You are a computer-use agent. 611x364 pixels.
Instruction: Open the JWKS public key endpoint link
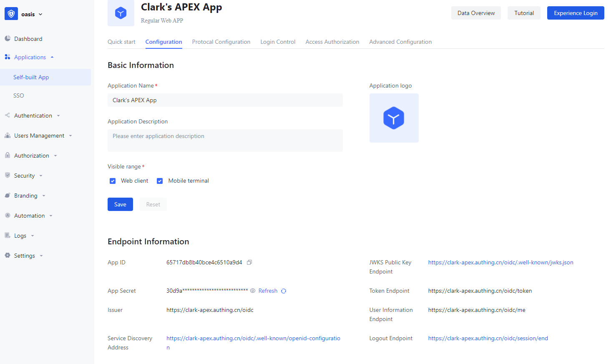click(x=500, y=262)
